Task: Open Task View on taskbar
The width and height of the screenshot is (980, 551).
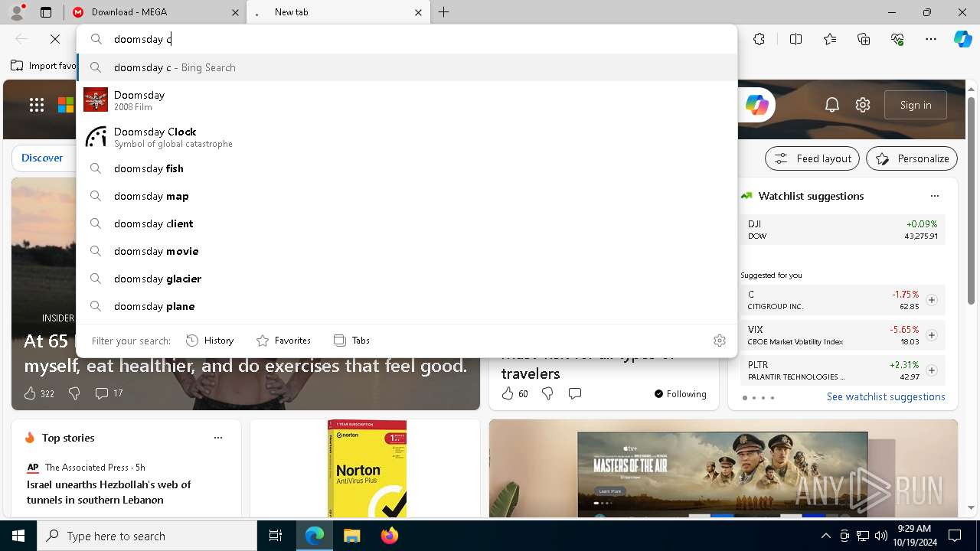Action: (276, 536)
